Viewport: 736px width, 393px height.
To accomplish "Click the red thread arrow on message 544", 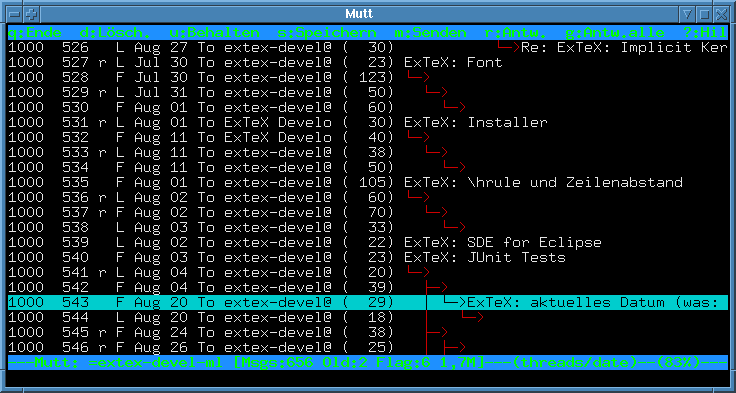I will click(x=473, y=317).
